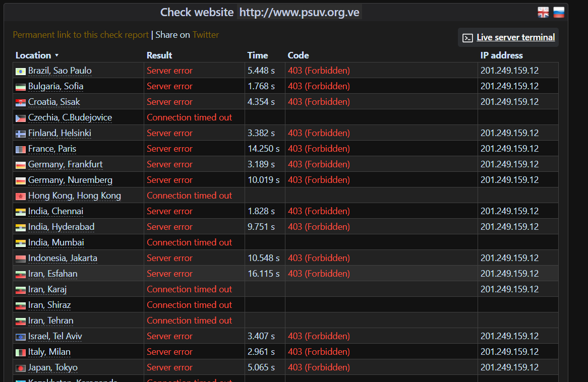
Task: Sort results by the Time column header
Action: click(x=258, y=55)
